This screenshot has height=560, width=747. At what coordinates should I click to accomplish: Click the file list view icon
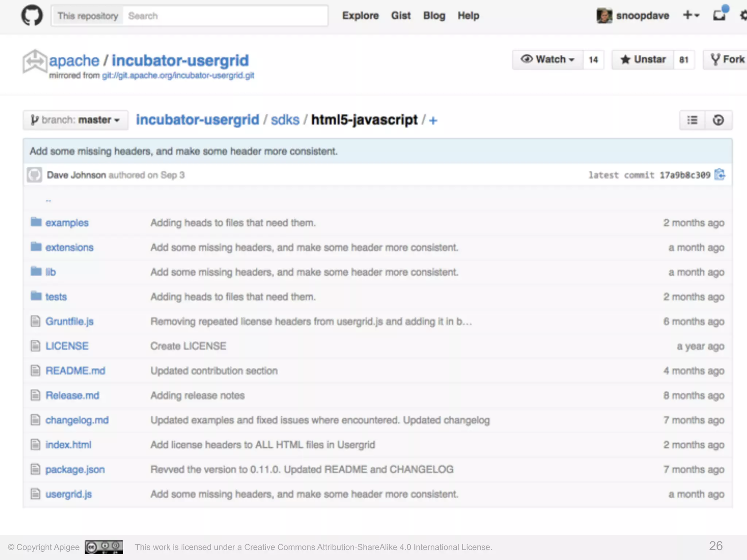coord(692,120)
